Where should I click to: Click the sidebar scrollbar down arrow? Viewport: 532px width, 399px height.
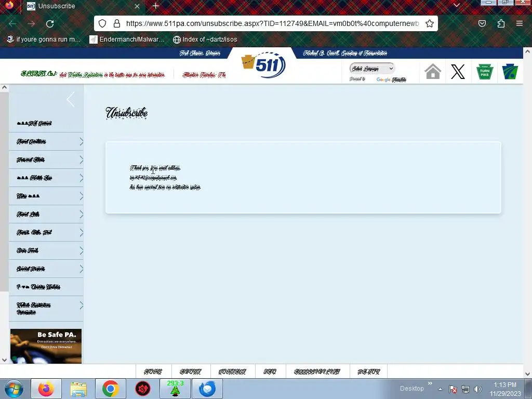point(4,360)
